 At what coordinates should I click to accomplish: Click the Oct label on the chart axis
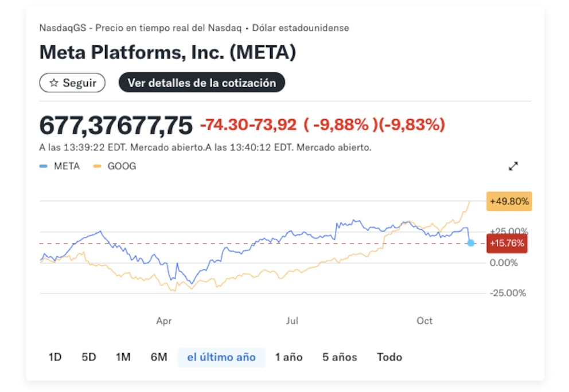(x=424, y=321)
